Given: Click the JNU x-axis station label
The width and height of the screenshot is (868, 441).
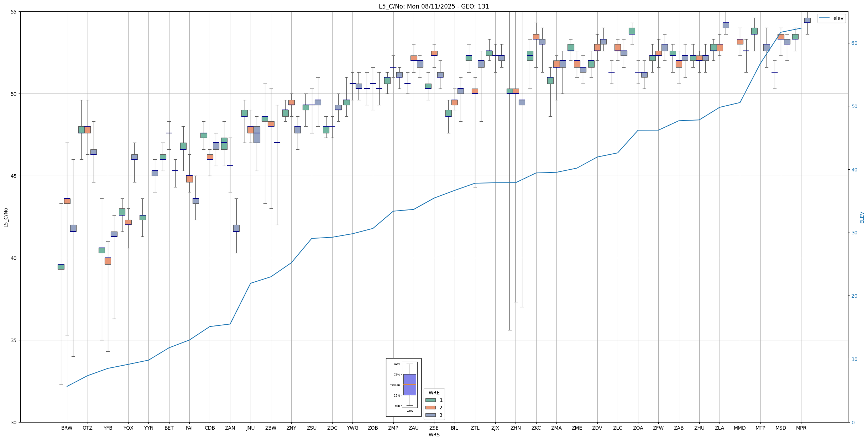Looking at the screenshot, I should coord(250,428).
